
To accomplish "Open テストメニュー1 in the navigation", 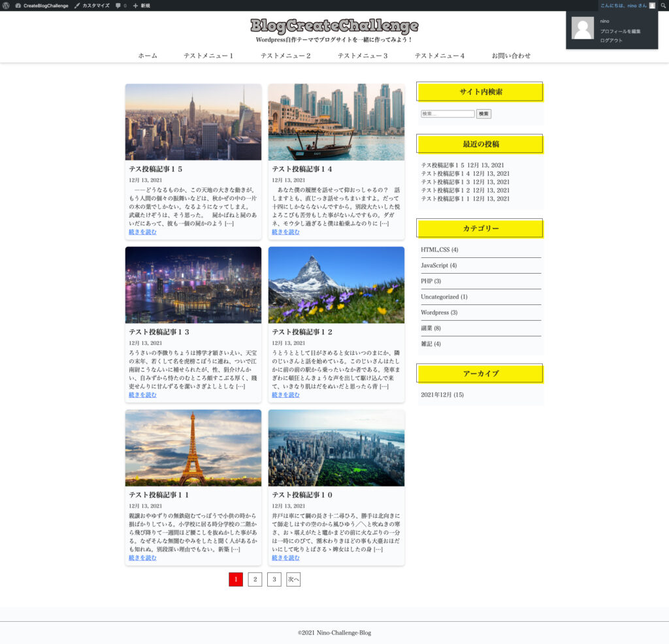I will (208, 56).
